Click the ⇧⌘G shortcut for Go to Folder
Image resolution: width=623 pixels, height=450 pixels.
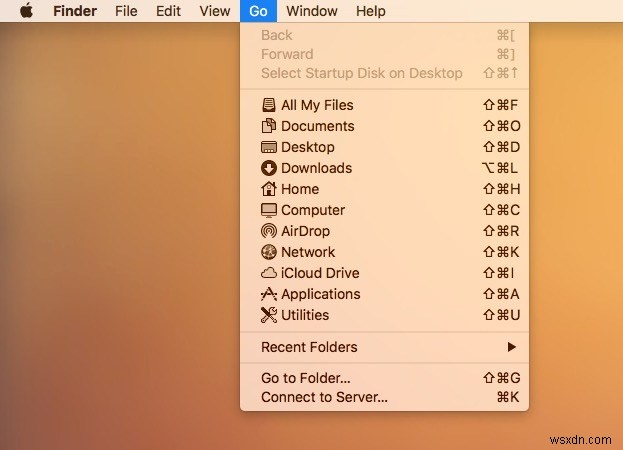[x=501, y=378]
